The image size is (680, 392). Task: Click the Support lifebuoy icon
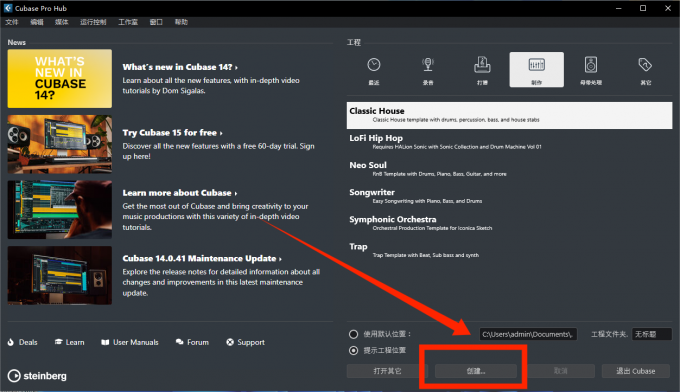[x=230, y=342]
